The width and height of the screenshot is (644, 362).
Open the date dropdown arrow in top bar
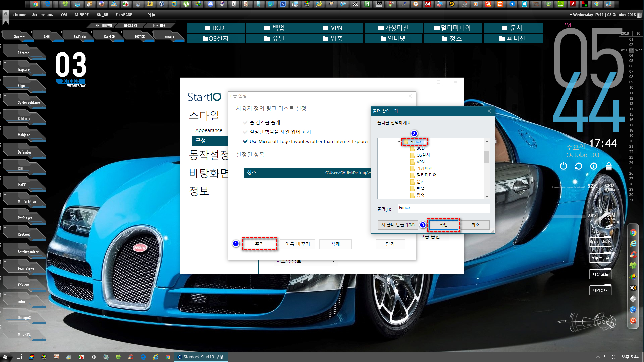pos(571,15)
